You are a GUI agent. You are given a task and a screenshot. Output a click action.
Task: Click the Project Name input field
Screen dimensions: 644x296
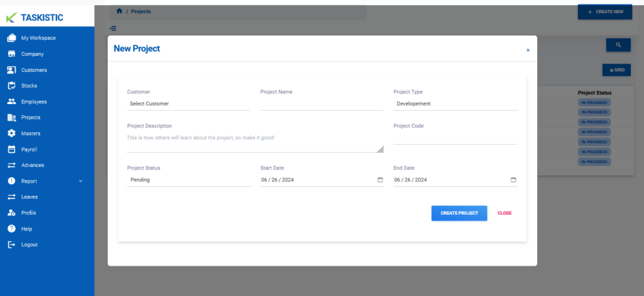(322, 104)
